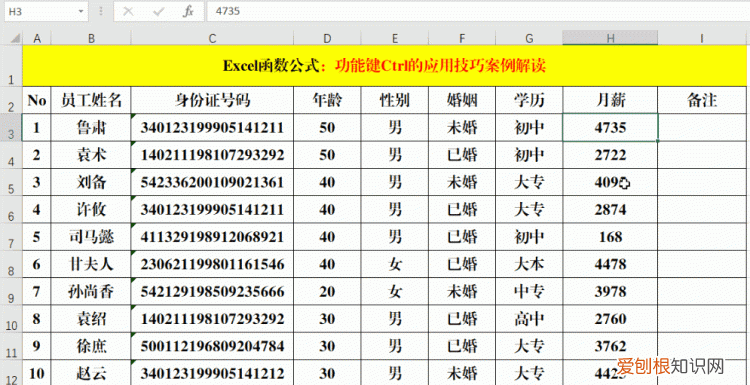Image resolution: width=750 pixels, height=385 pixels.
Task: Click ID cell 500112196809204784
Action: pyautogui.click(x=212, y=346)
